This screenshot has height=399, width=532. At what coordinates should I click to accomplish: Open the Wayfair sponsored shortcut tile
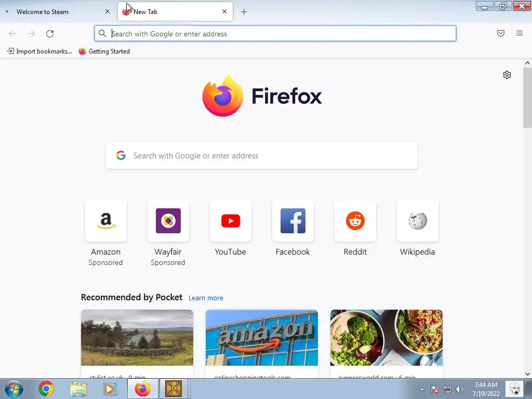tap(168, 221)
